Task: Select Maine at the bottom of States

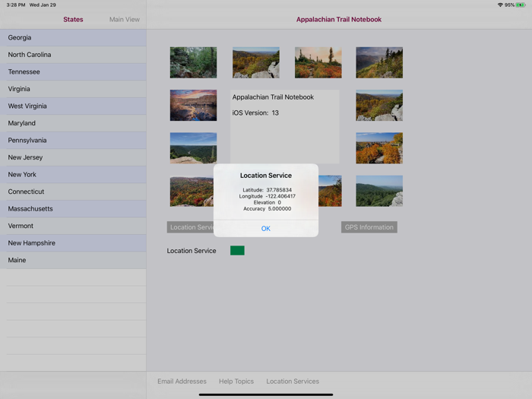Action: 73,260
